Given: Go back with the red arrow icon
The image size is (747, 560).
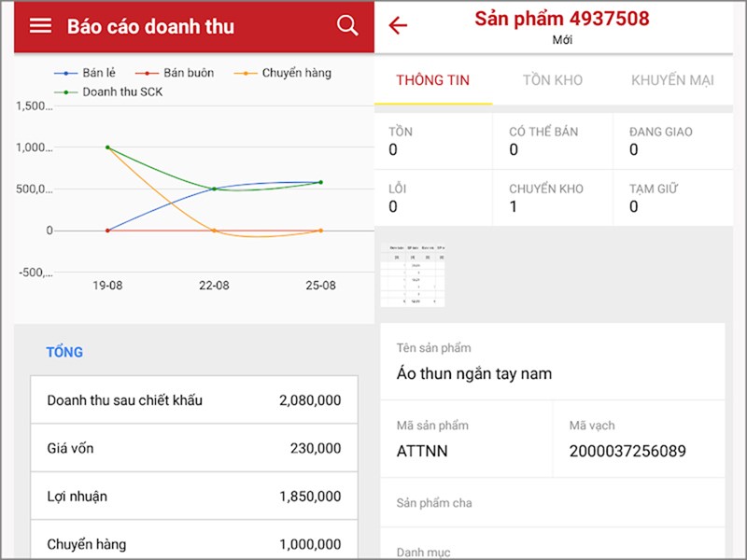Looking at the screenshot, I should coord(398,25).
